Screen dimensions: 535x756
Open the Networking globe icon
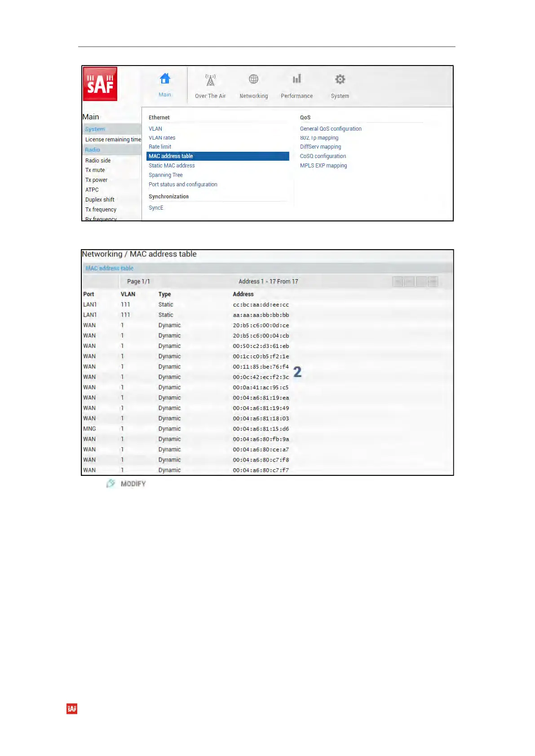click(x=253, y=79)
